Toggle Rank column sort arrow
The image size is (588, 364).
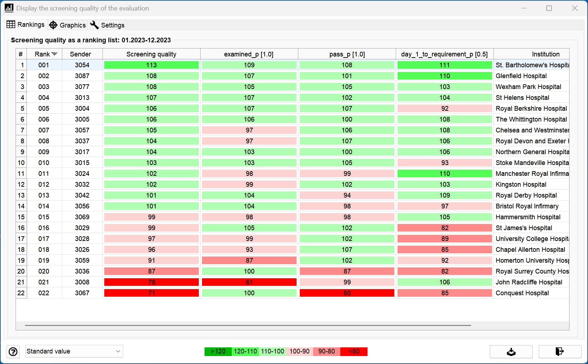point(55,54)
